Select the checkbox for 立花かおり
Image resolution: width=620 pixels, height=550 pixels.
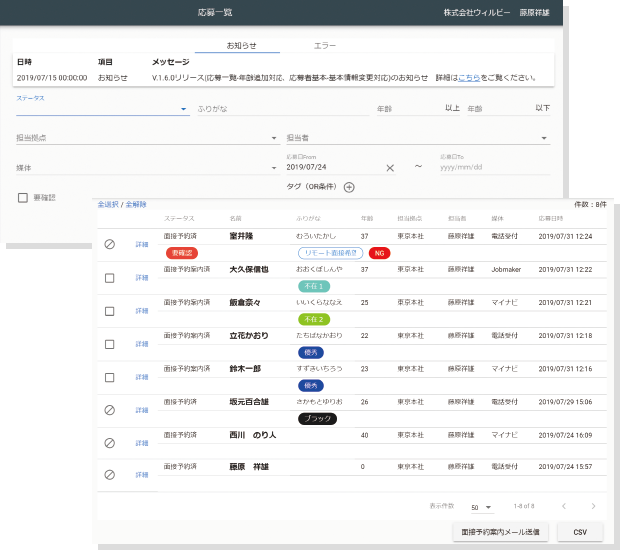pyautogui.click(x=110, y=344)
